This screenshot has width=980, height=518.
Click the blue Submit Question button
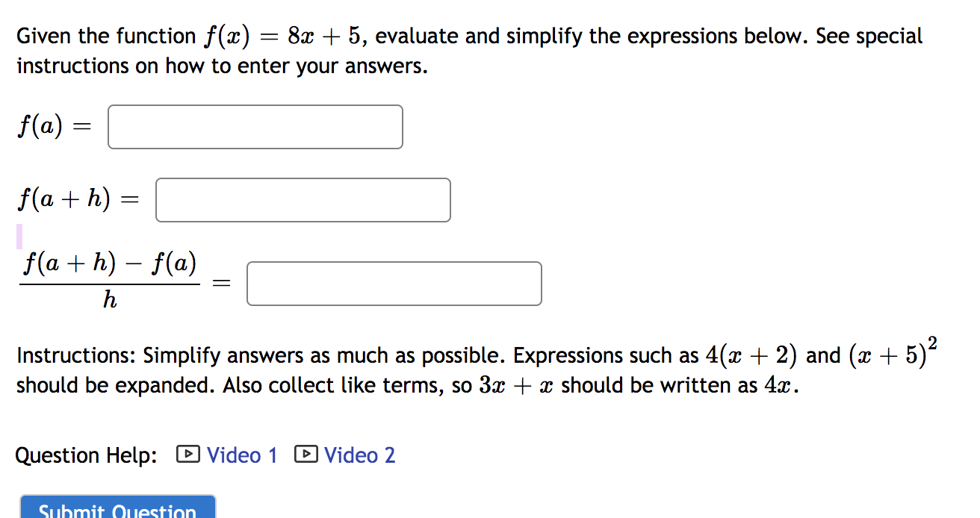click(x=117, y=509)
